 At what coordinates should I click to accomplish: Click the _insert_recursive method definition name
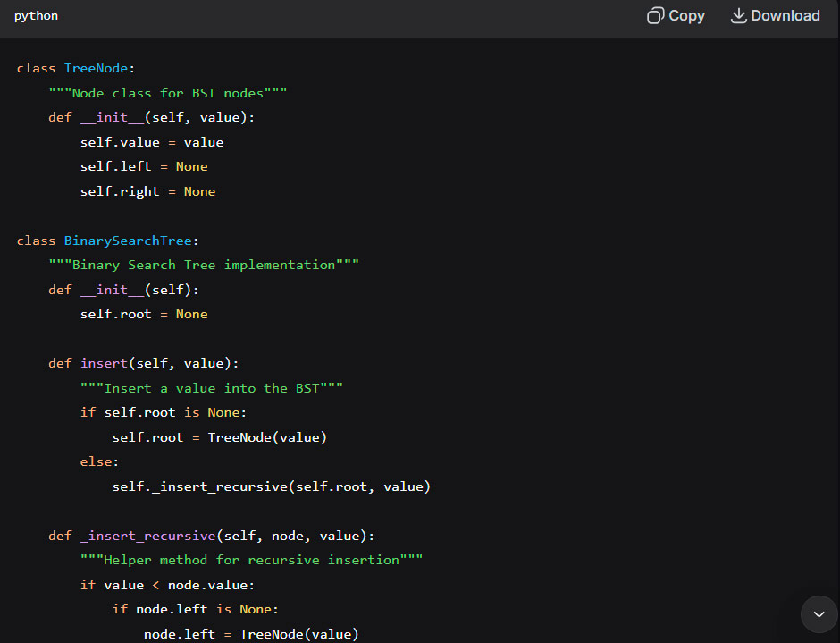147,536
